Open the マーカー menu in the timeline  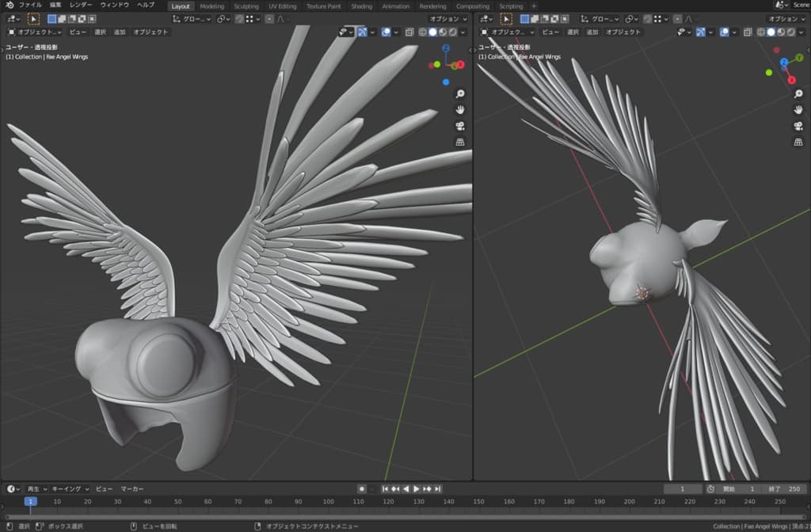[x=132, y=489]
